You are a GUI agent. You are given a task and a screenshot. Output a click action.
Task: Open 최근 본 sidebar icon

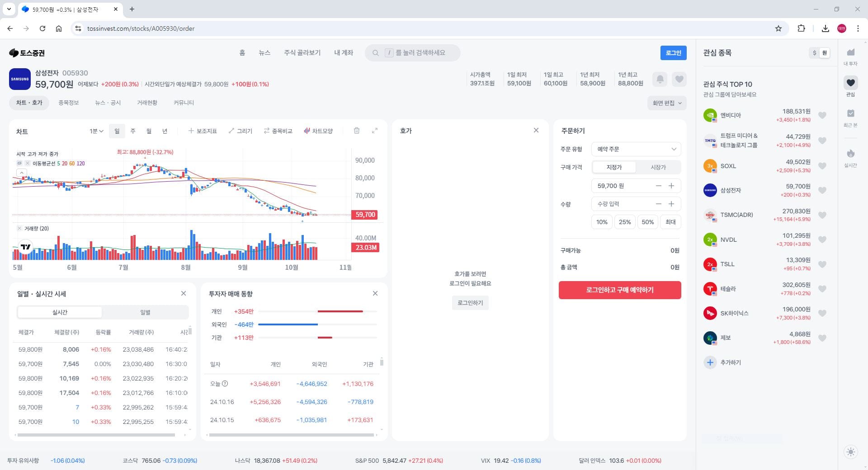click(850, 117)
